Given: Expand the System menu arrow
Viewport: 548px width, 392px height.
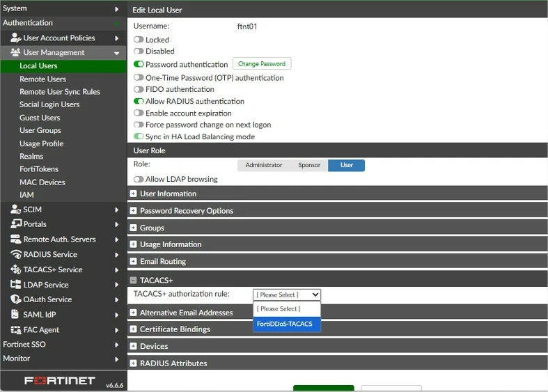Looking at the screenshot, I should click(117, 9).
